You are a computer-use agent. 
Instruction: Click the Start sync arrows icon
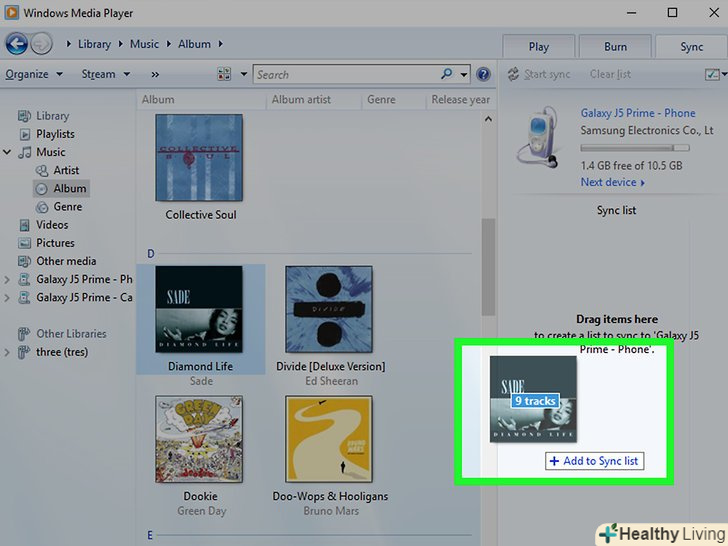click(513, 74)
